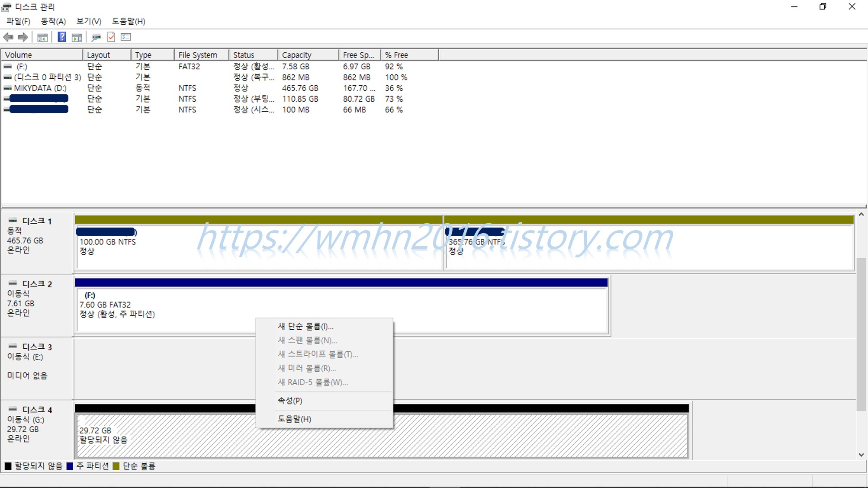
Task: Click the scroll down arrow of disk pane
Action: (x=861, y=455)
